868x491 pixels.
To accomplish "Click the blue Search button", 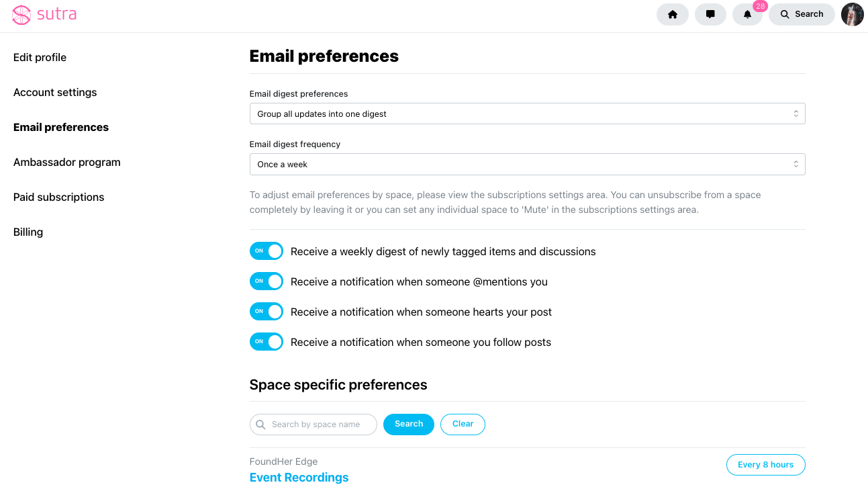I will [409, 425].
